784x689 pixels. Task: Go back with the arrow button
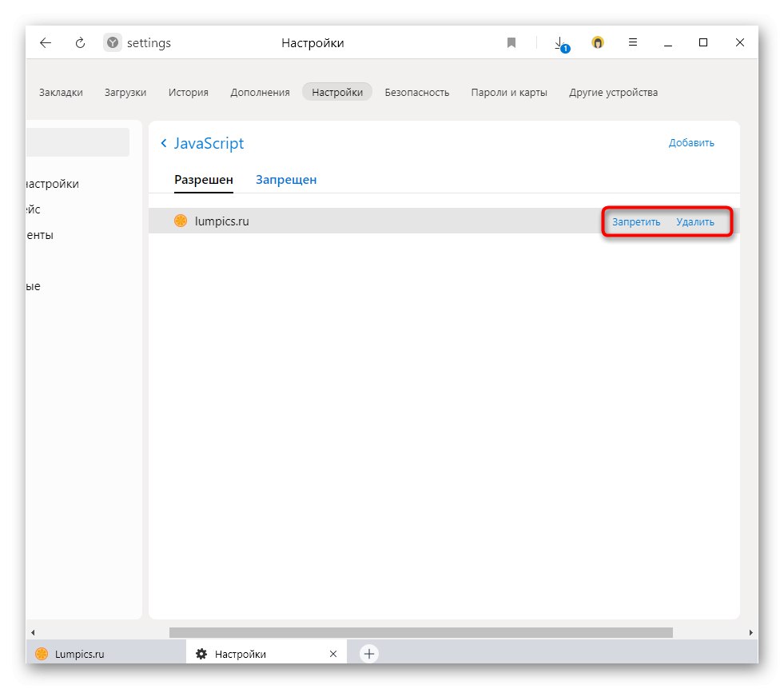46,43
